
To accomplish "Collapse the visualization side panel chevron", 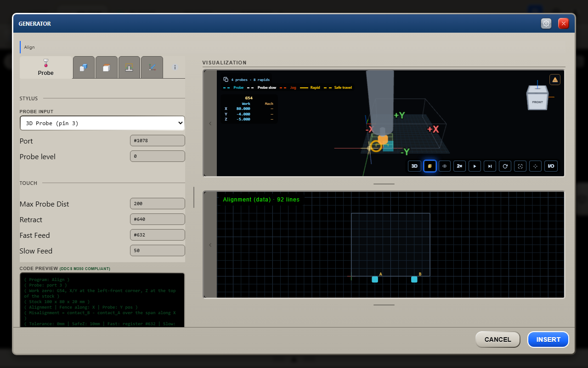I will coord(210,123).
